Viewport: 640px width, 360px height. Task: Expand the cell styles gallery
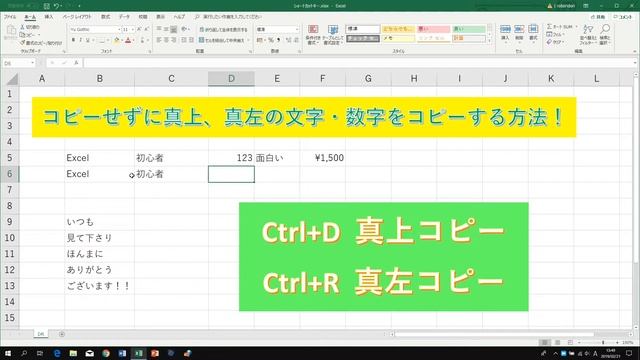click(490, 40)
